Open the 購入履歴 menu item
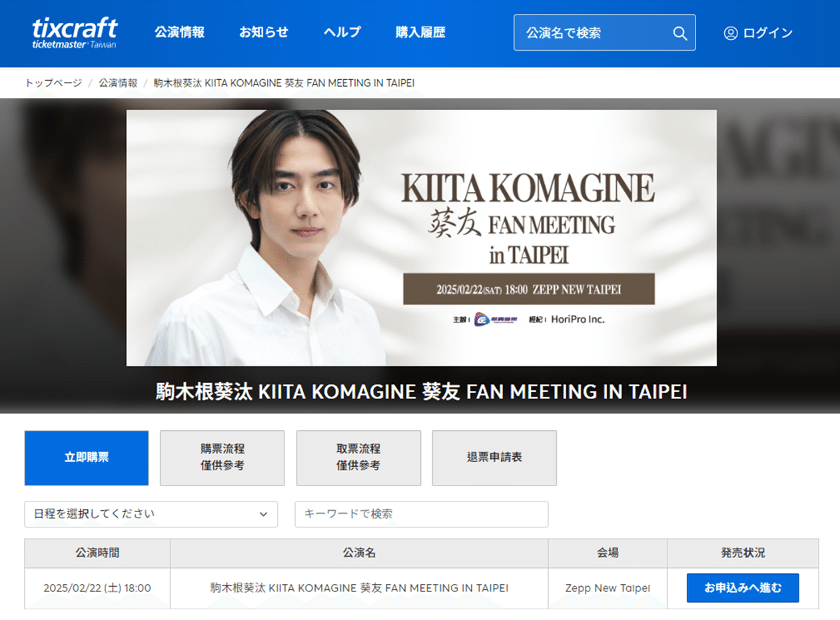Image resolution: width=840 pixels, height=620 pixels. (x=420, y=32)
